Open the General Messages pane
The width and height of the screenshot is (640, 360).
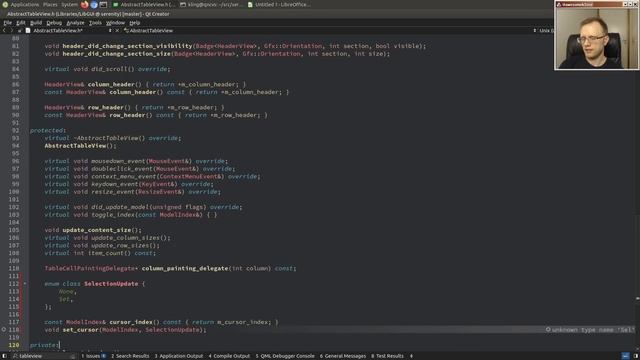pos(343,356)
